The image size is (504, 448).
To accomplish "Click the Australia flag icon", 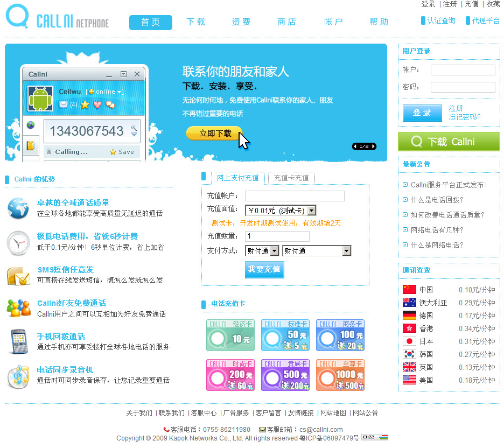I will (x=409, y=303).
